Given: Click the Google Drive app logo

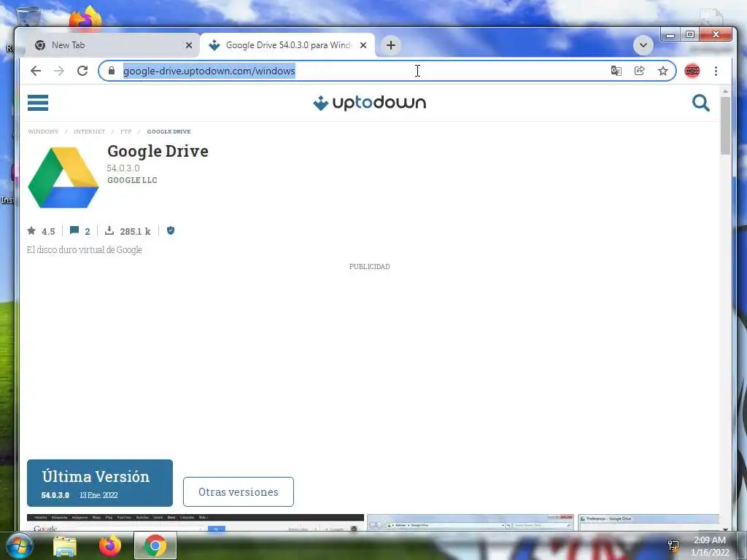Looking at the screenshot, I should point(63,178).
